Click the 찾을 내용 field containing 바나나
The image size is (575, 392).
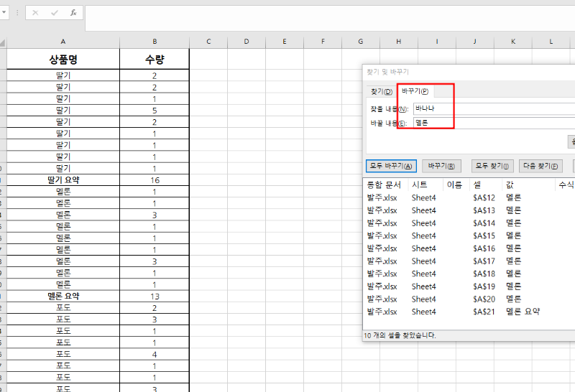point(494,109)
